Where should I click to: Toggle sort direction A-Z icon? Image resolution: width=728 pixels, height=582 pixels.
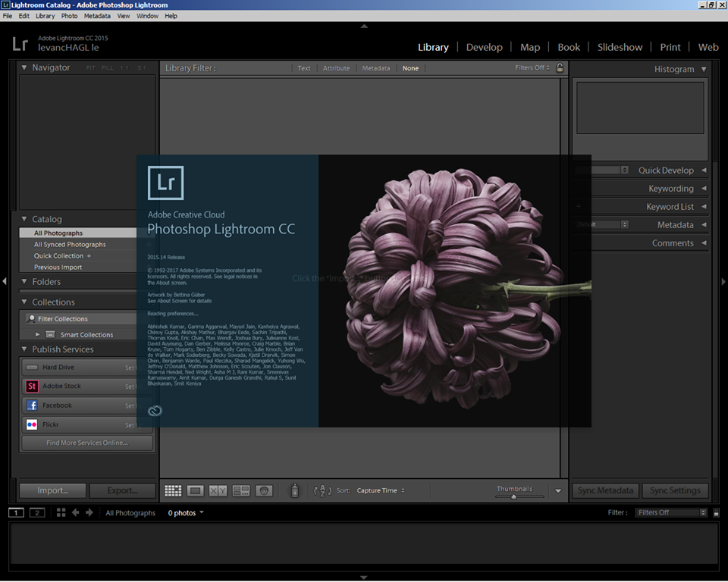click(323, 490)
